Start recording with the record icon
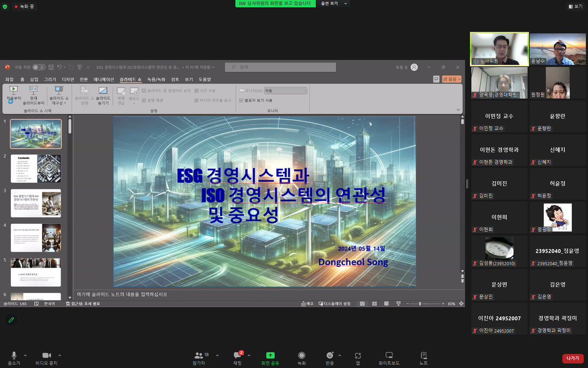Image resolution: width=588 pixels, height=368 pixels. point(301,355)
